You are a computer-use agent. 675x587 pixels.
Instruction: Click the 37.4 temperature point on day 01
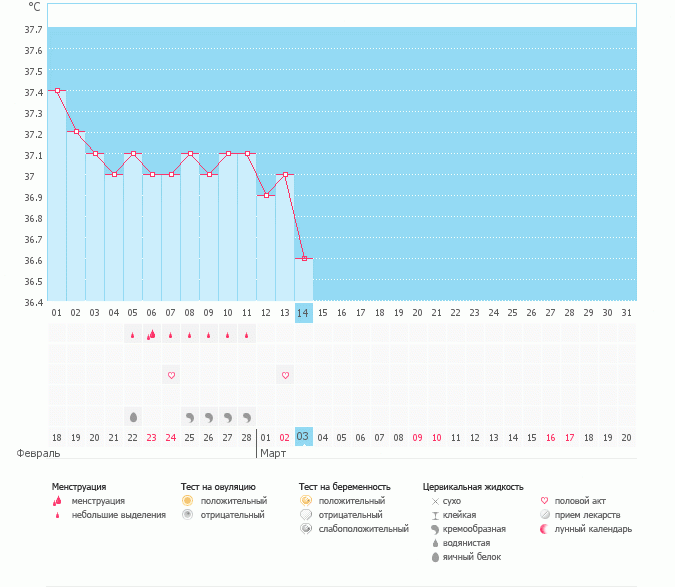pos(57,91)
